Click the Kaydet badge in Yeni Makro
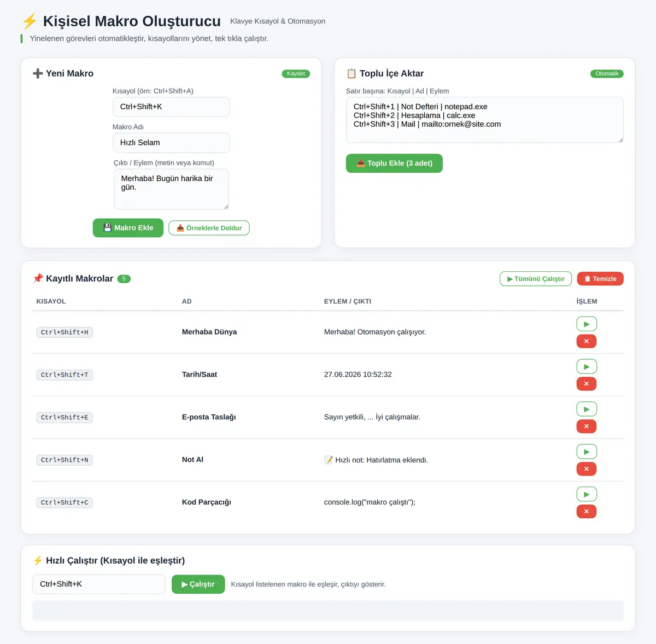Viewport: 656px width, 644px height. 296,74
